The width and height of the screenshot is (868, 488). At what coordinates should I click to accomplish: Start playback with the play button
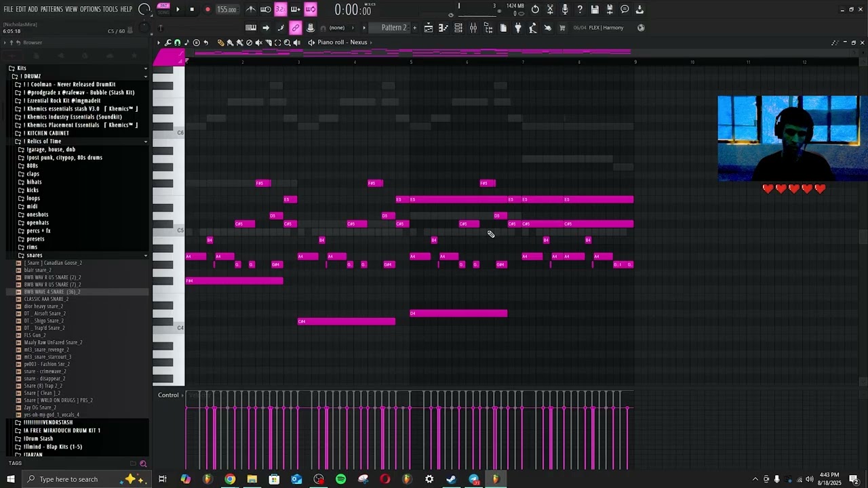[178, 9]
